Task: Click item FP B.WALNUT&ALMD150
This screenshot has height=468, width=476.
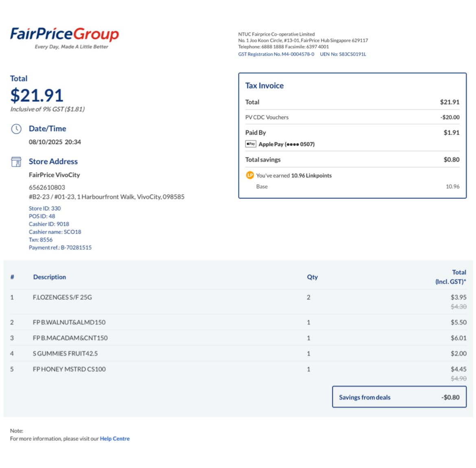Action: pyautogui.click(x=69, y=322)
